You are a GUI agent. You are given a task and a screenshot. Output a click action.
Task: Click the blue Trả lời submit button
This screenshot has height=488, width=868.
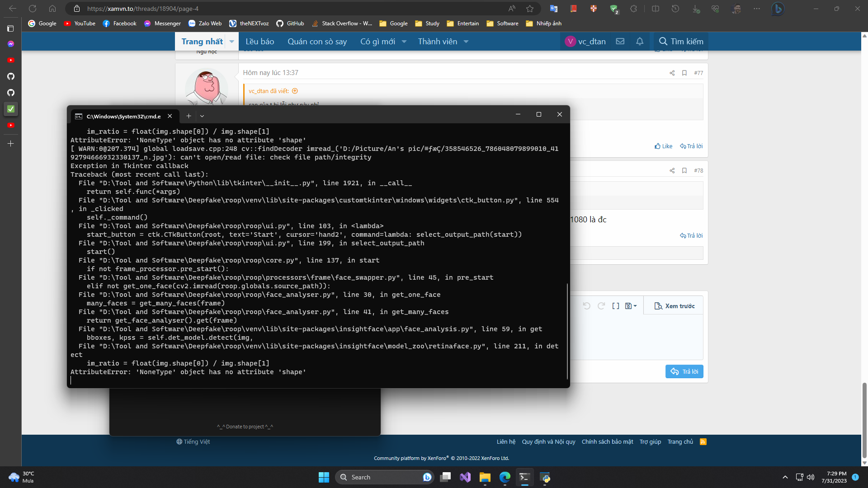click(x=684, y=371)
